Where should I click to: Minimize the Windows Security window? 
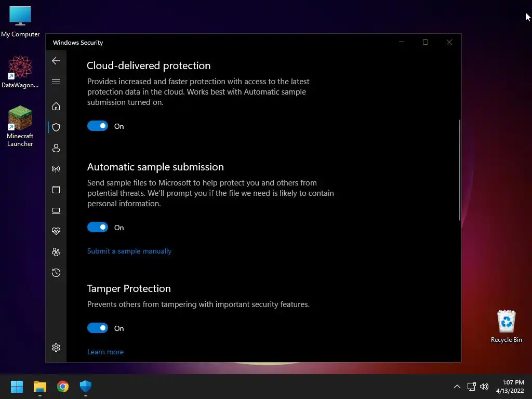pyautogui.click(x=402, y=42)
